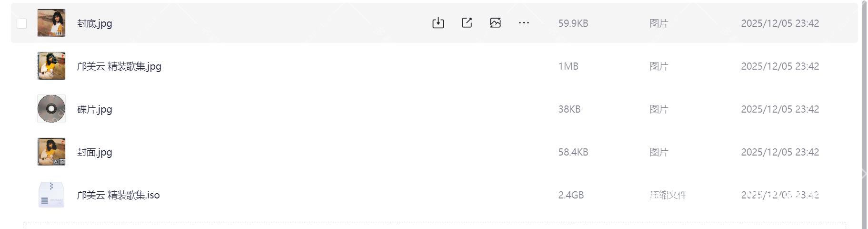The width and height of the screenshot is (868, 229).
Task: Click the download icon for 封底.jpg
Action: (x=438, y=23)
